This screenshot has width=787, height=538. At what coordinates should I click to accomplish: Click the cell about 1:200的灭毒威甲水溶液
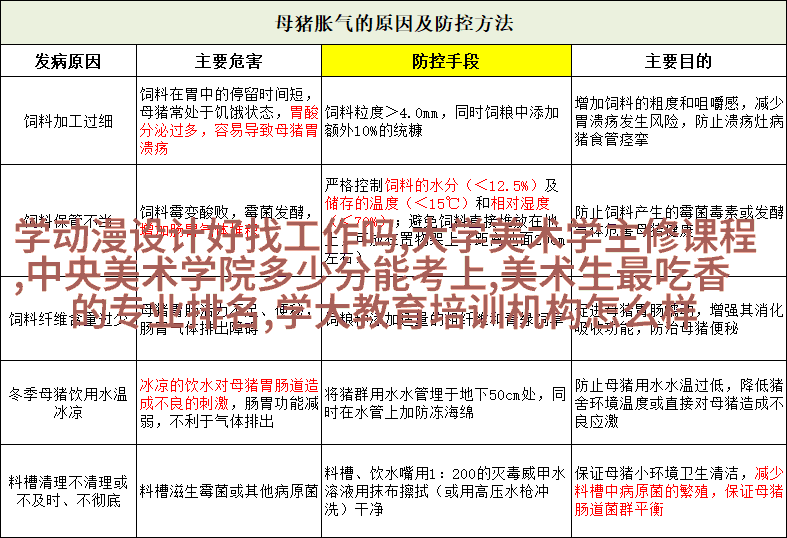point(446,491)
